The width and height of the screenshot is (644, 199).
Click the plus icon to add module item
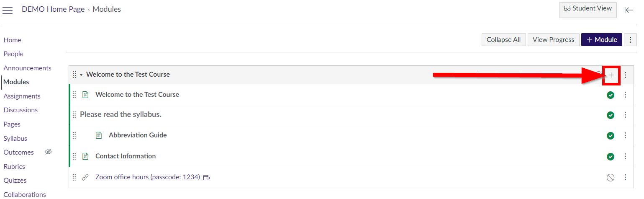pyautogui.click(x=611, y=75)
